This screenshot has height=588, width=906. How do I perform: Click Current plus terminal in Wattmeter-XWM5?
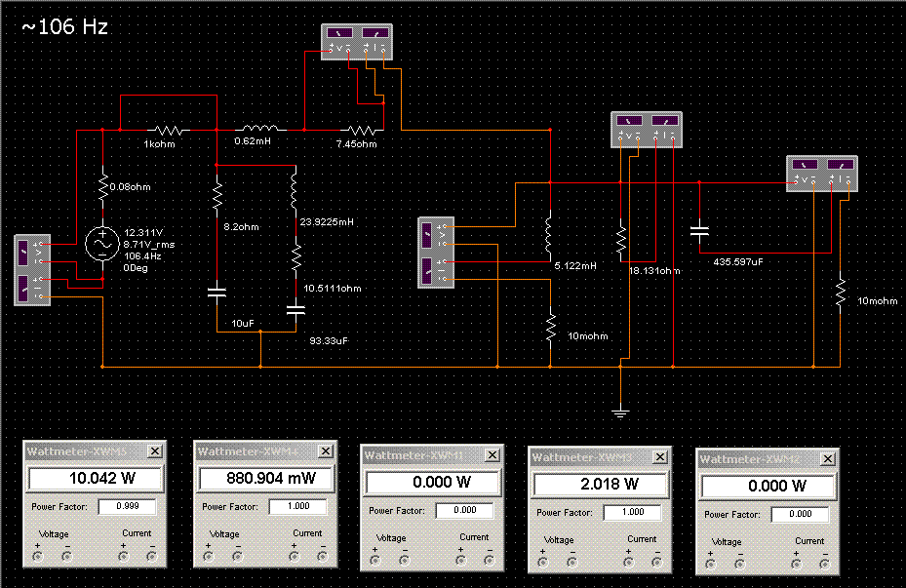(x=123, y=556)
